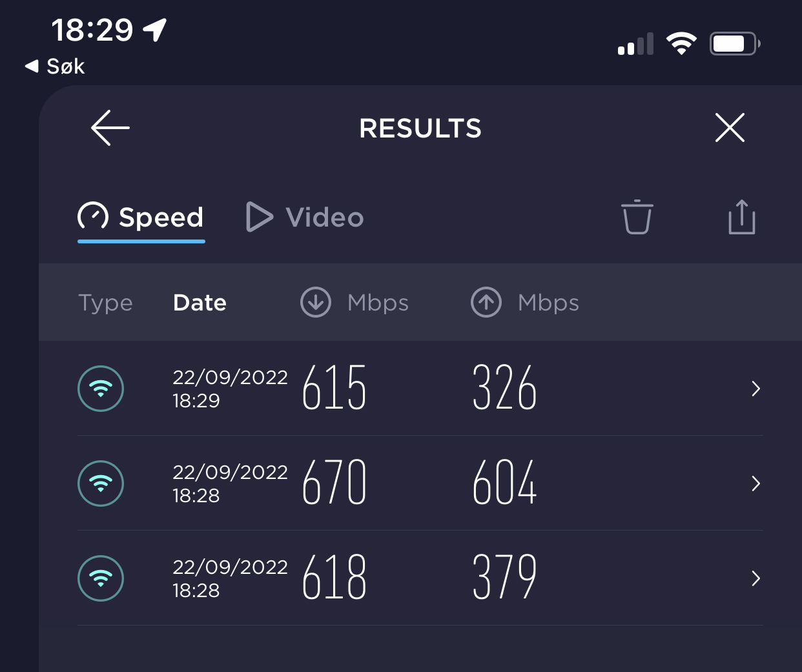This screenshot has width=802, height=672.
Task: Tap Wi-Fi icon of 670 Mbps test
Action: [101, 484]
